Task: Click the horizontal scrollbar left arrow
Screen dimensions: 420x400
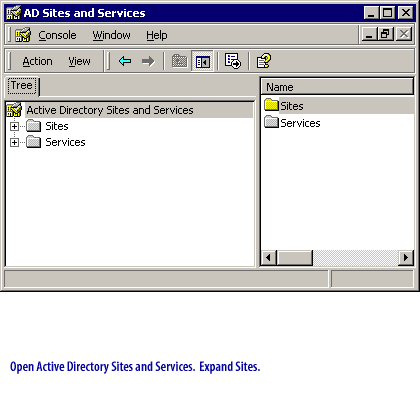Action: (269, 258)
